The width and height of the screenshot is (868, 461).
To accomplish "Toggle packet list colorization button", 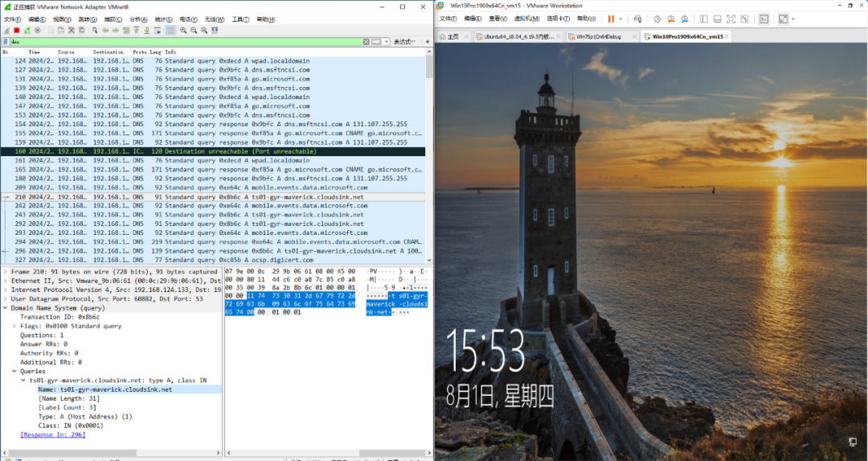I will [171, 31].
